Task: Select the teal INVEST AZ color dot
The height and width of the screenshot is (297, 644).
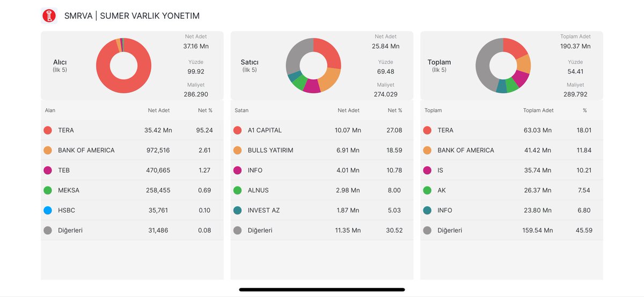Action: pos(238,210)
